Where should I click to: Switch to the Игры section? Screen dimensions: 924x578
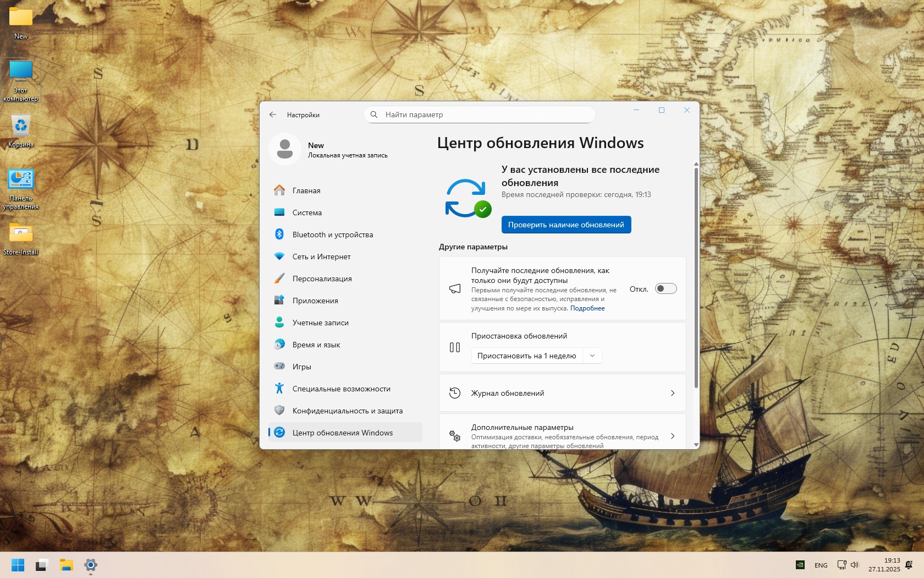click(345, 367)
